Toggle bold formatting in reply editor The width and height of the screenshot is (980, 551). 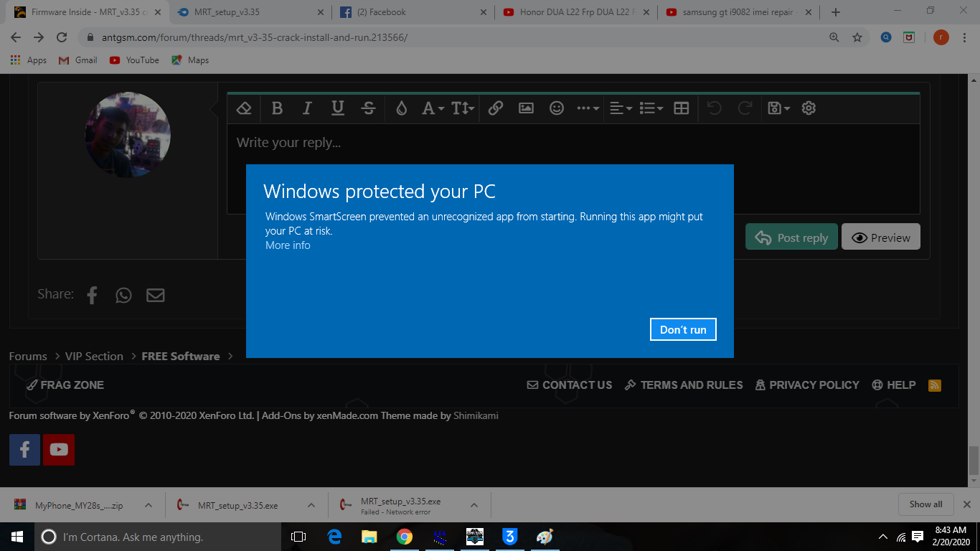point(277,108)
